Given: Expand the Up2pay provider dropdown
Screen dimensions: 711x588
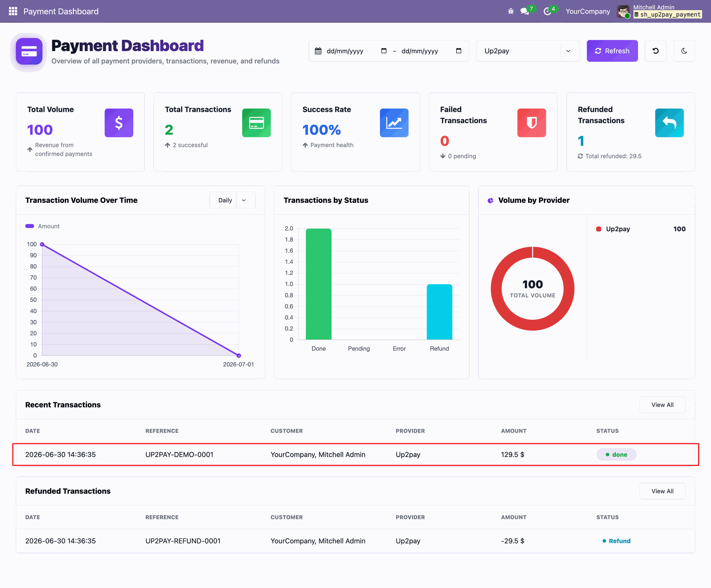Looking at the screenshot, I should (528, 51).
